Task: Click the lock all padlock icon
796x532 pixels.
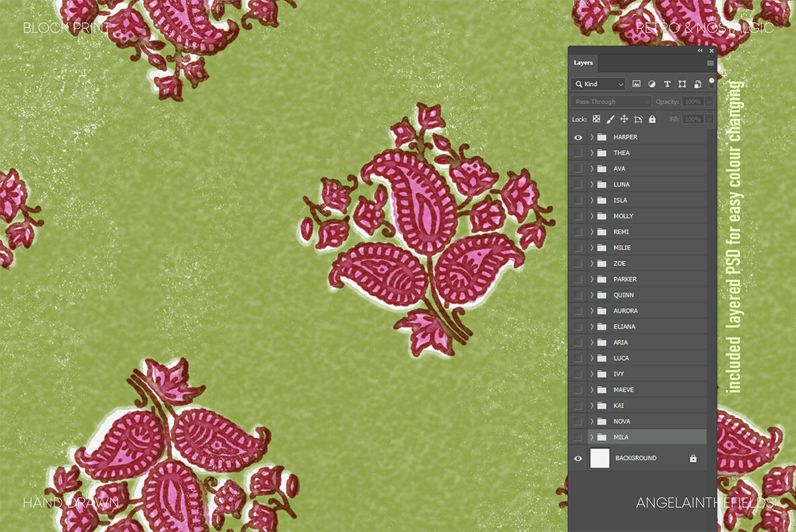Action: coord(652,119)
